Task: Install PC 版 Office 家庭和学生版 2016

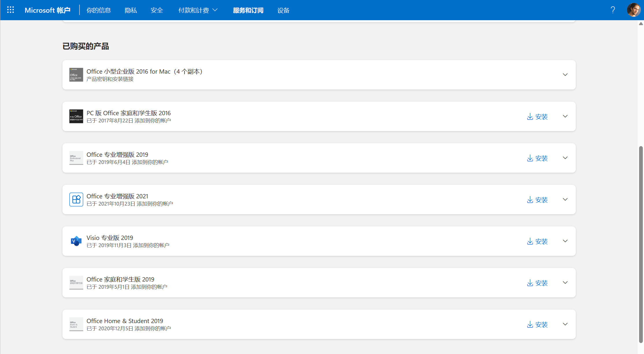Action: 537,117
